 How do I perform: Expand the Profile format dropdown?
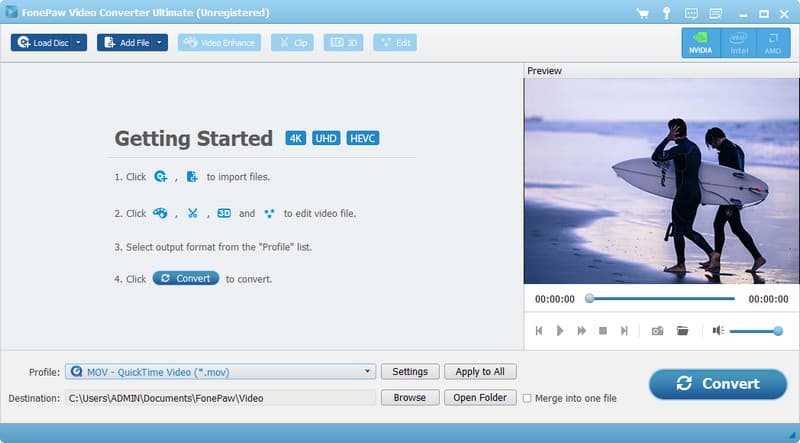click(368, 372)
